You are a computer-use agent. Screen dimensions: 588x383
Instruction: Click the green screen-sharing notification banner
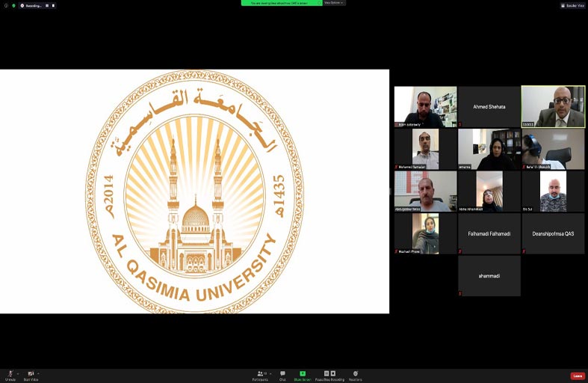tap(282, 3)
